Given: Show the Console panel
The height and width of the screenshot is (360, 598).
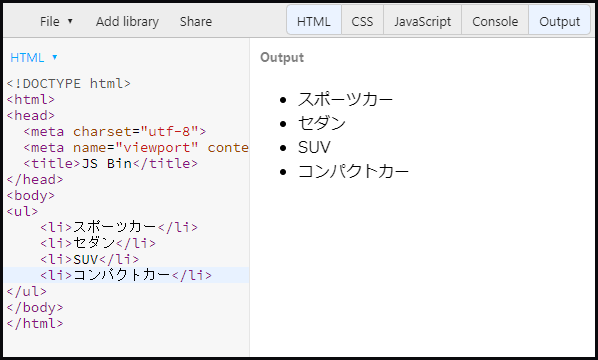Looking at the screenshot, I should pyautogui.click(x=495, y=20).
